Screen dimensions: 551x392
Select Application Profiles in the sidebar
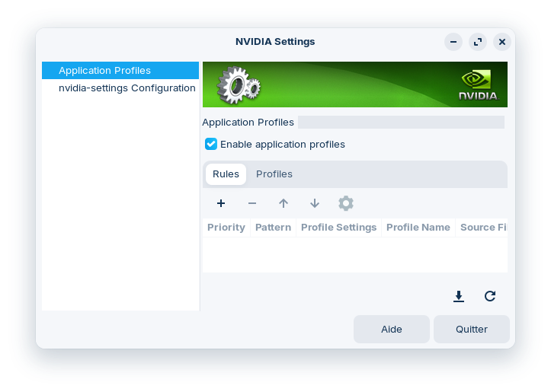tap(104, 71)
